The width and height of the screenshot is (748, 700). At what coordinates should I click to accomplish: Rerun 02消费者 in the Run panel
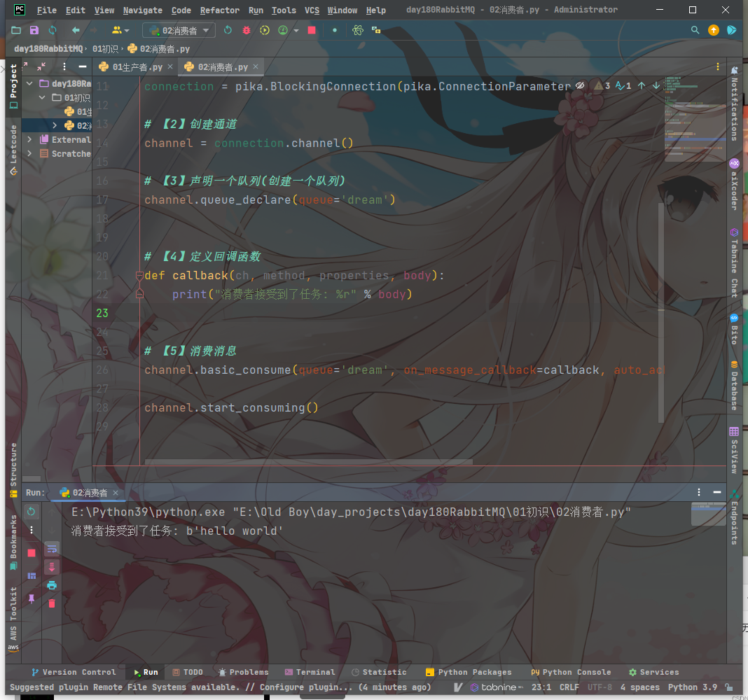click(x=31, y=512)
